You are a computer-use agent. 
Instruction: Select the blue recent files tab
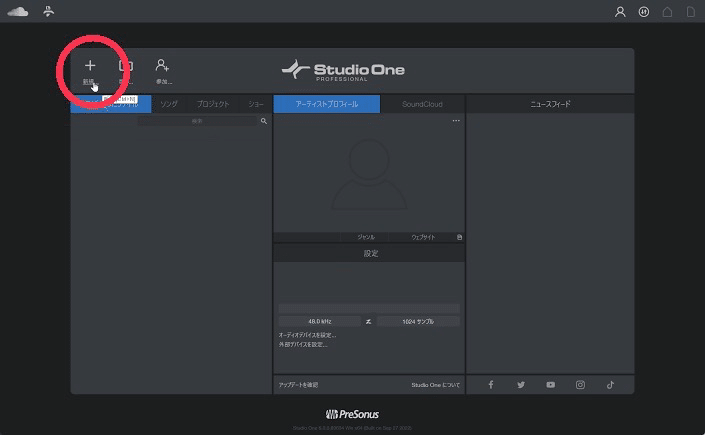111,104
